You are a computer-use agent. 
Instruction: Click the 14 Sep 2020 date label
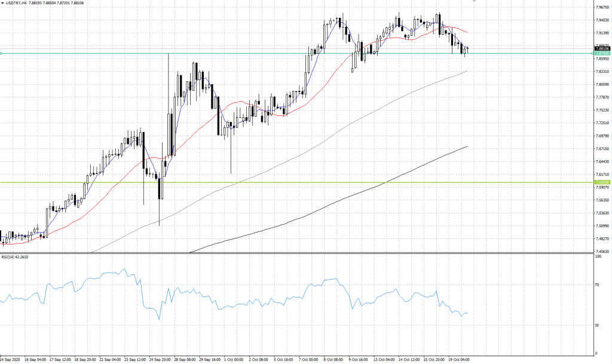[x=11, y=360]
